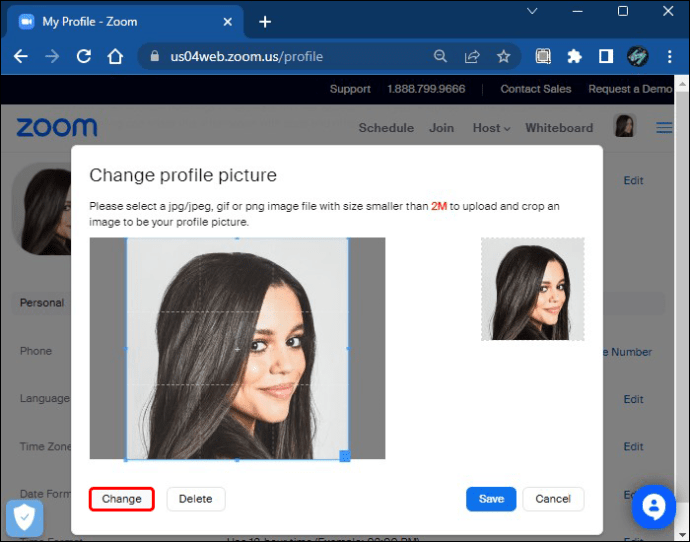Open the tab search chevron
The height and width of the screenshot is (542, 690).
tap(532, 11)
